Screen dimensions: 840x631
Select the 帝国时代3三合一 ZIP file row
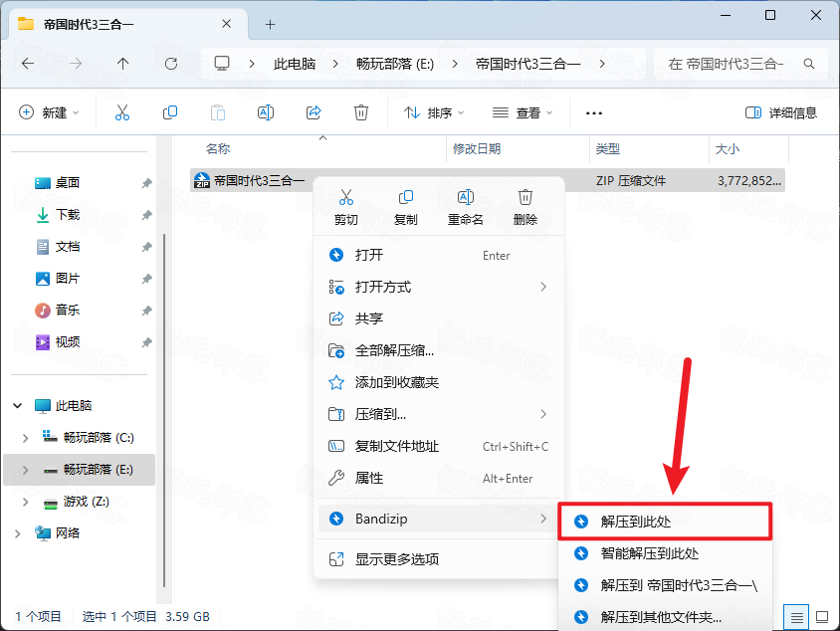(x=488, y=180)
